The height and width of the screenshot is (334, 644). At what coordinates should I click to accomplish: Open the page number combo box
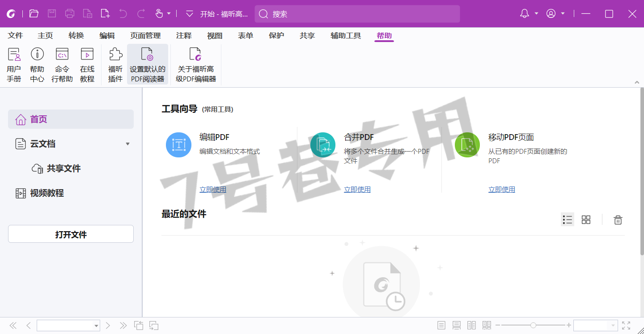[68, 326]
